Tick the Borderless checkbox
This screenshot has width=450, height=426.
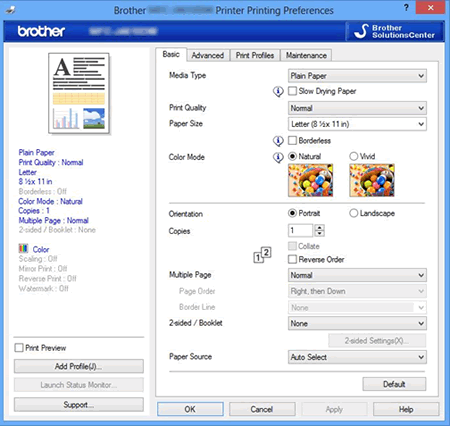pyautogui.click(x=292, y=140)
